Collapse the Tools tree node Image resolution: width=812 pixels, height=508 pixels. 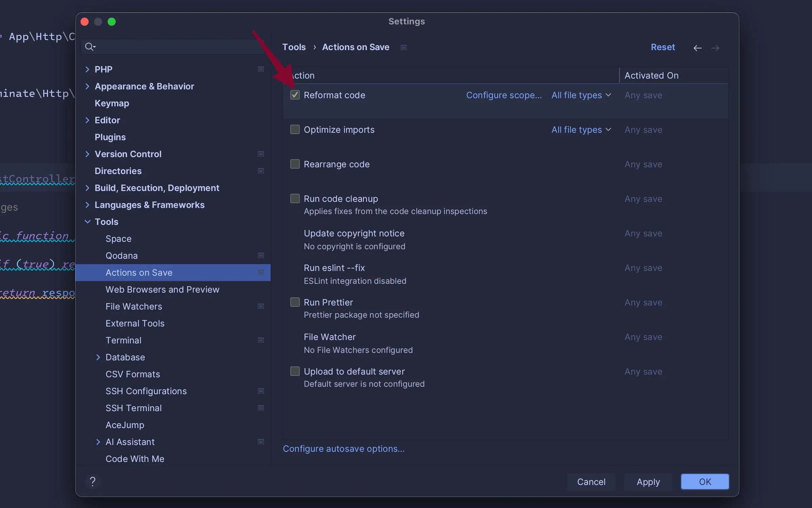pos(87,222)
